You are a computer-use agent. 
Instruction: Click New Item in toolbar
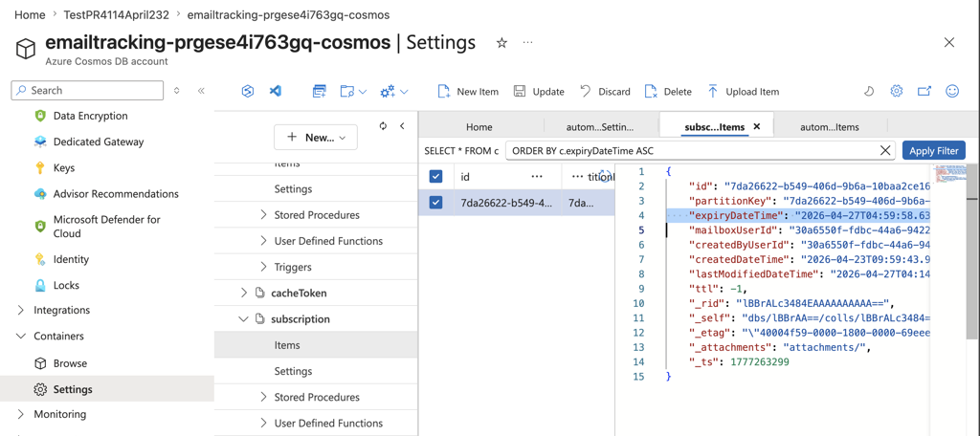pyautogui.click(x=468, y=91)
